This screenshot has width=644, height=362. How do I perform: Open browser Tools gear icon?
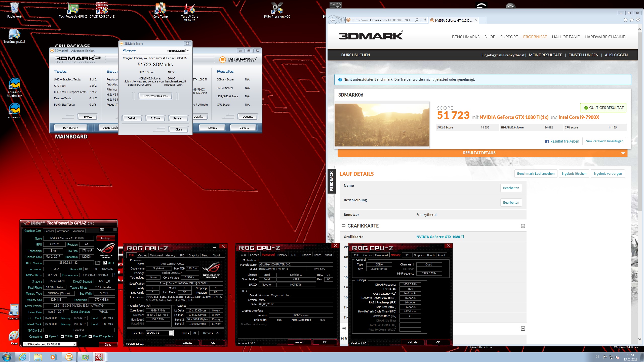638,20
